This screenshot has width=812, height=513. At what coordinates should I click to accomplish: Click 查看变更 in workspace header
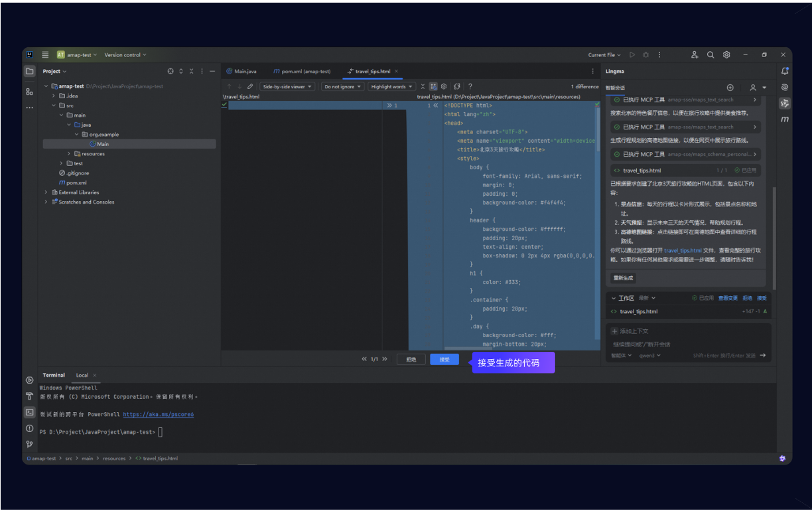[728, 298]
